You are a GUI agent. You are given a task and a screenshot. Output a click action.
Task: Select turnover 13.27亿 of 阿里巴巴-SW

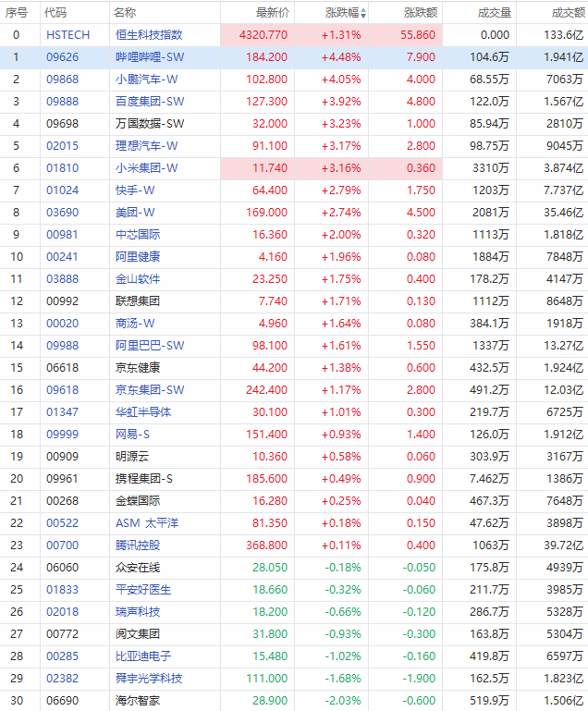pyautogui.click(x=564, y=346)
